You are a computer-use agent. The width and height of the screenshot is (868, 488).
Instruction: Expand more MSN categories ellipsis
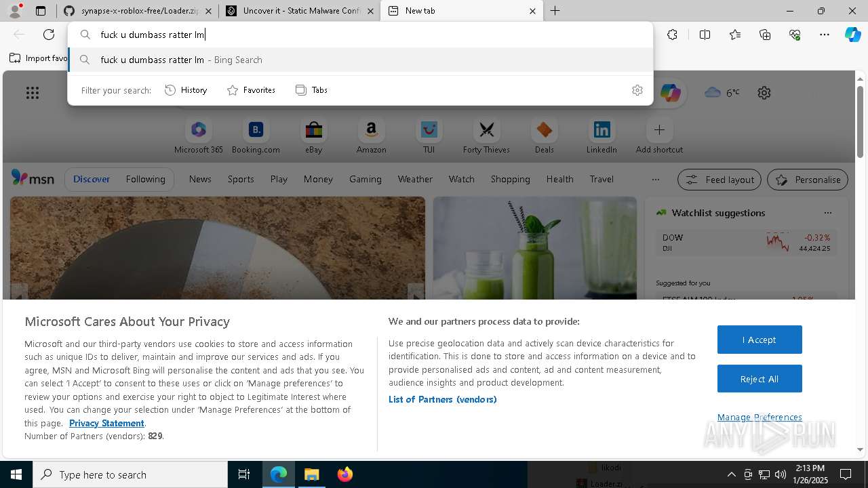pyautogui.click(x=655, y=180)
